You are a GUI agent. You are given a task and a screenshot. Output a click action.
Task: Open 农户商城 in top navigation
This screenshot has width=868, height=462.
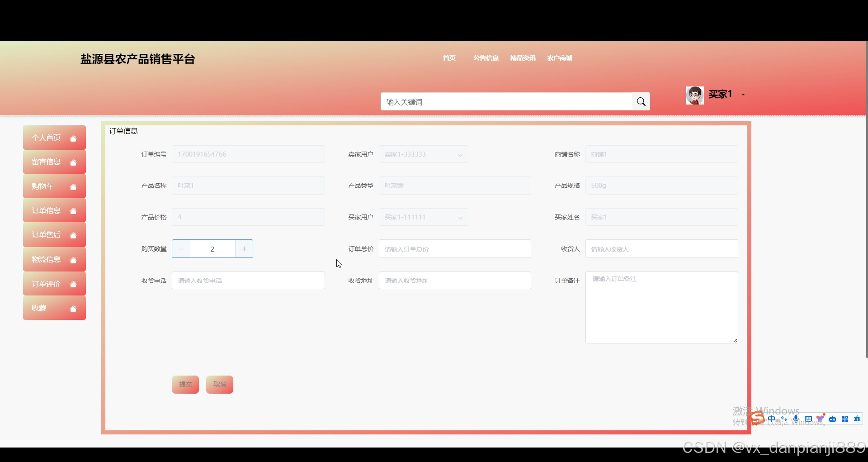[560, 58]
